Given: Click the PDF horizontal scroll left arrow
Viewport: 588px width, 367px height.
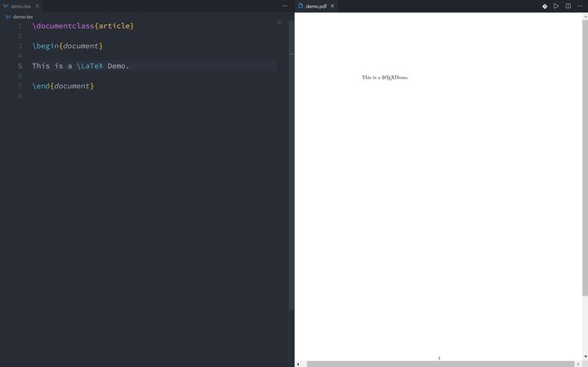Looking at the screenshot, I should [x=298, y=364].
